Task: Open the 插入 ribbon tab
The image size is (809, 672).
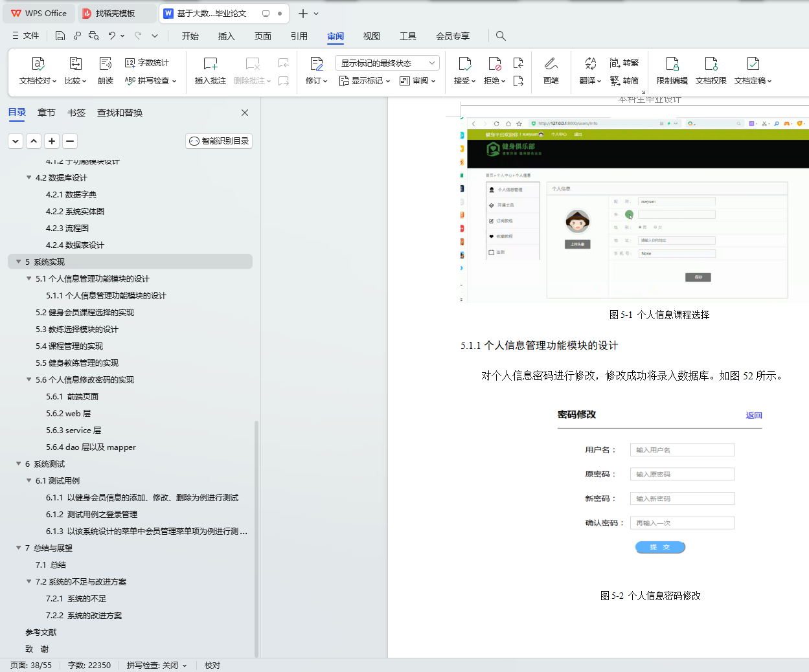Action: (x=227, y=36)
